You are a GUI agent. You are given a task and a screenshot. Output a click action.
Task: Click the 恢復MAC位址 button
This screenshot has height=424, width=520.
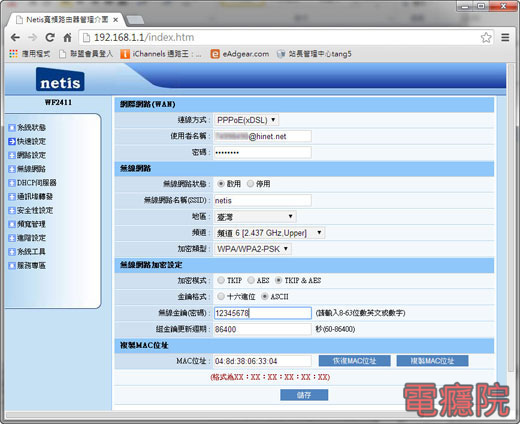click(354, 361)
